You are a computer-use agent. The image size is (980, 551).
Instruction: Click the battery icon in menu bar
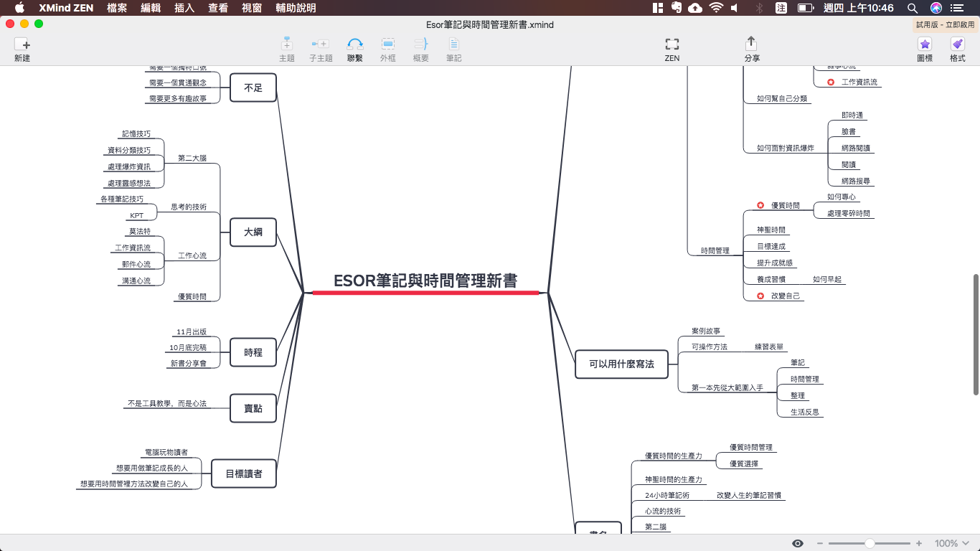tap(806, 8)
